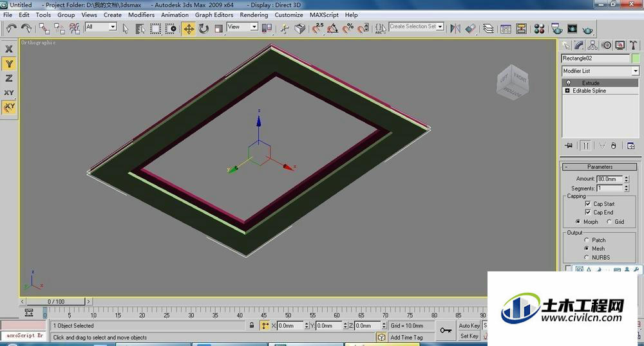Click the Undo arrow icon
Viewport: 644px width, 346px height.
pos(11,28)
